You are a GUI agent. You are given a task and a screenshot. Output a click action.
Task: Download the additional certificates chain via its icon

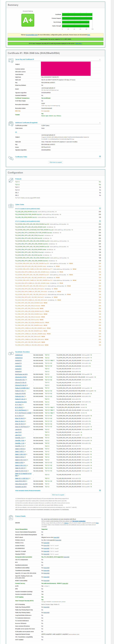(x=100, y=123)
